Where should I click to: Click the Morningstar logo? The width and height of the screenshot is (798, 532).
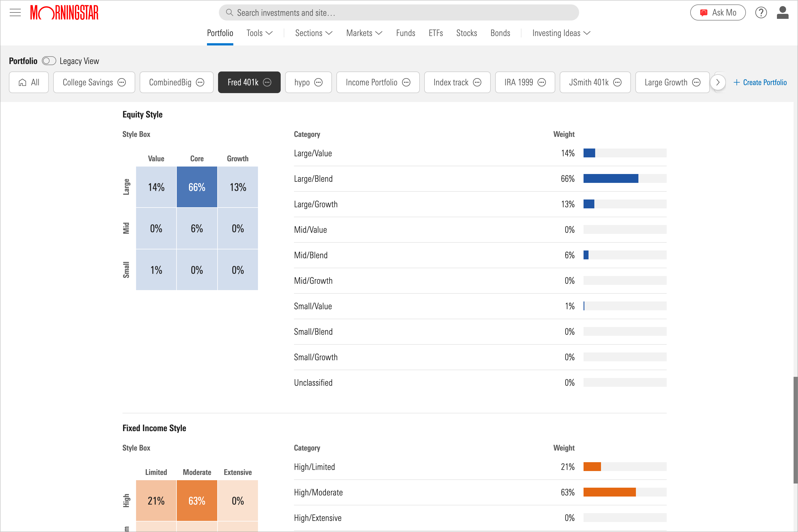[x=65, y=13]
